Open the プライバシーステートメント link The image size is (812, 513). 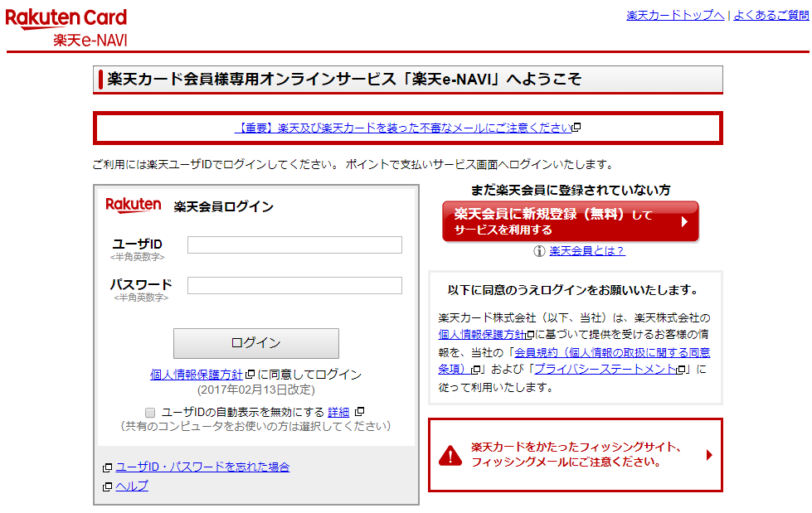tap(605, 369)
